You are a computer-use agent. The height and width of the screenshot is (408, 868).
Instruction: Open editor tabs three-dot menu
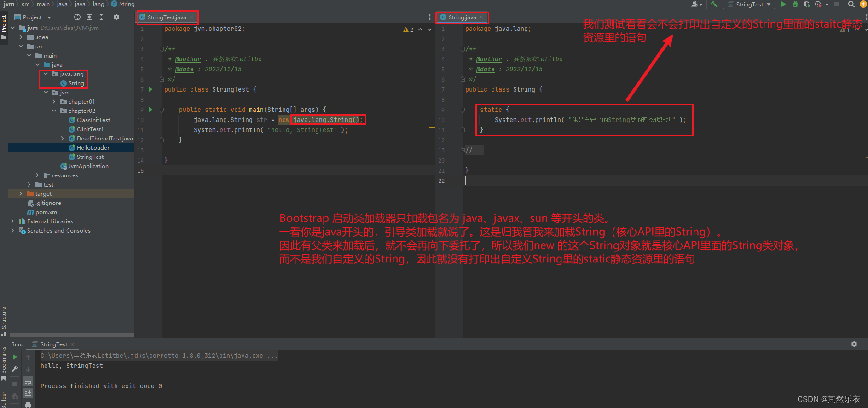point(430,17)
